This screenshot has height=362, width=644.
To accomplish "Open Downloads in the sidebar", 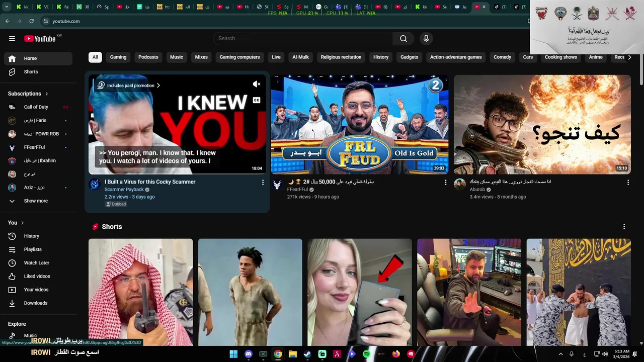I will tap(38, 303).
